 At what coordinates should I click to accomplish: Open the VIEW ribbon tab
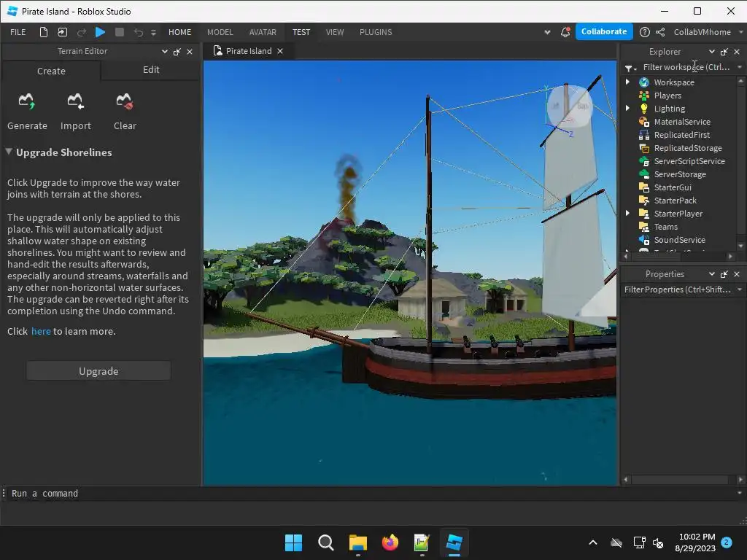pyautogui.click(x=335, y=32)
